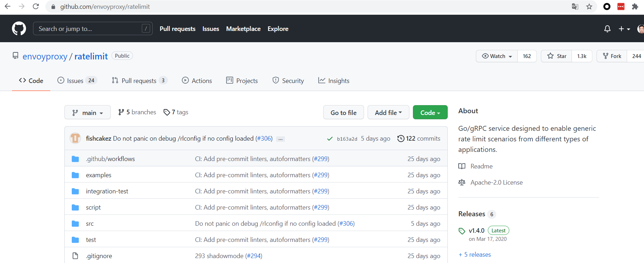This screenshot has width=644, height=263.
Task: Open notifications bell
Action: pyautogui.click(x=607, y=29)
